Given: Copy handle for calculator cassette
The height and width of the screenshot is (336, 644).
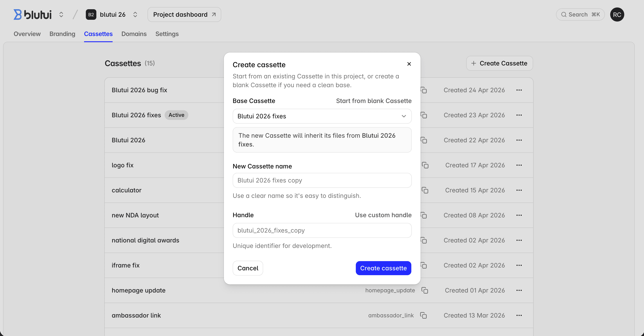Looking at the screenshot, I should point(425,190).
